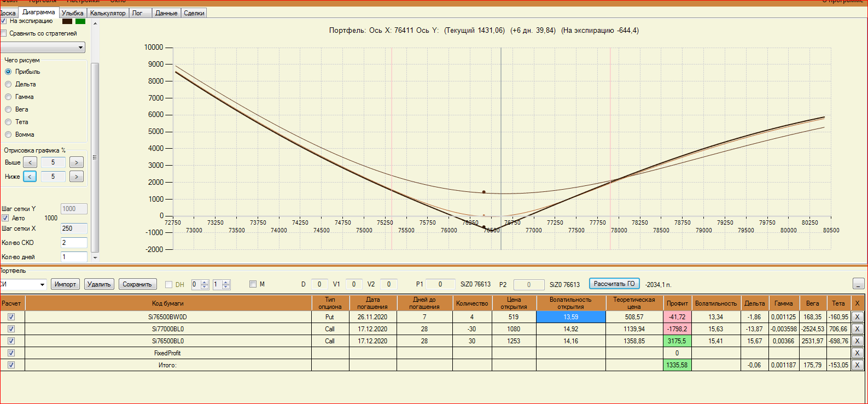Select the Диаграмма tab
Image resolution: width=868 pixels, height=404 pixels.
pos(38,12)
